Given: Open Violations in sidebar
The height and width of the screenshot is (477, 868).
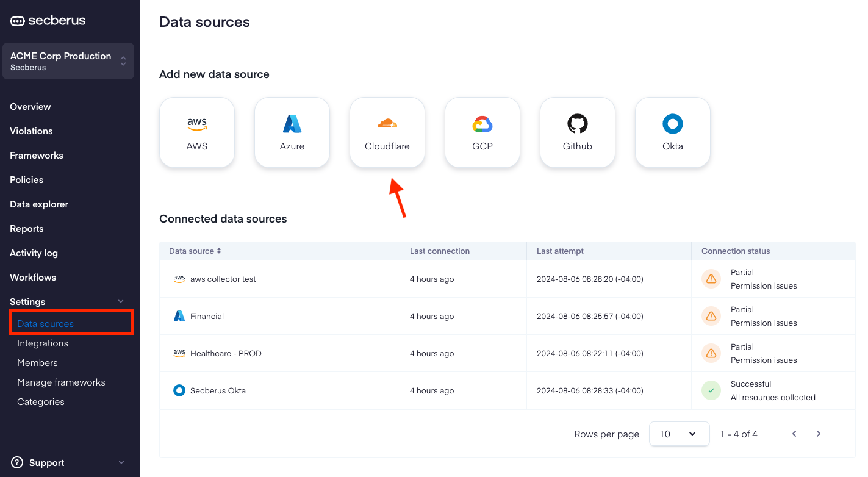Looking at the screenshot, I should [x=31, y=131].
